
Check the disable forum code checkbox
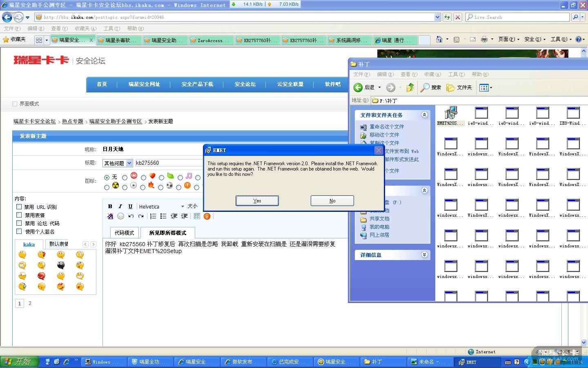[19, 223]
